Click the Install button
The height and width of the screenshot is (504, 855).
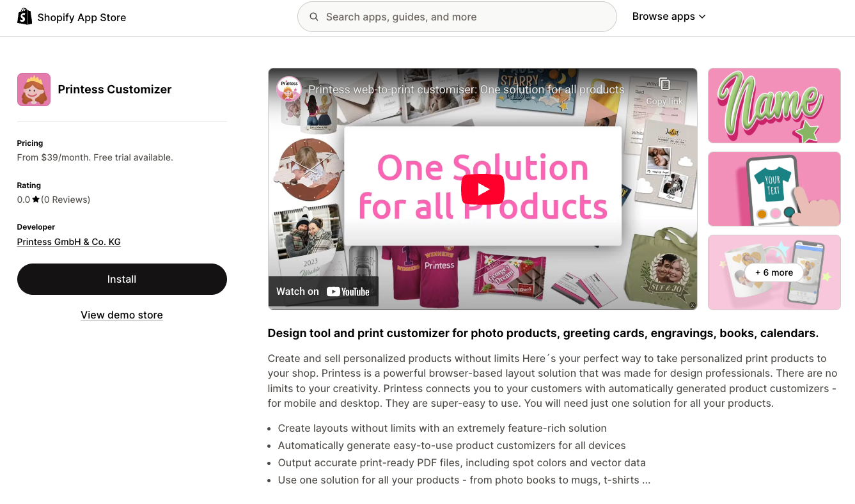[122, 279]
